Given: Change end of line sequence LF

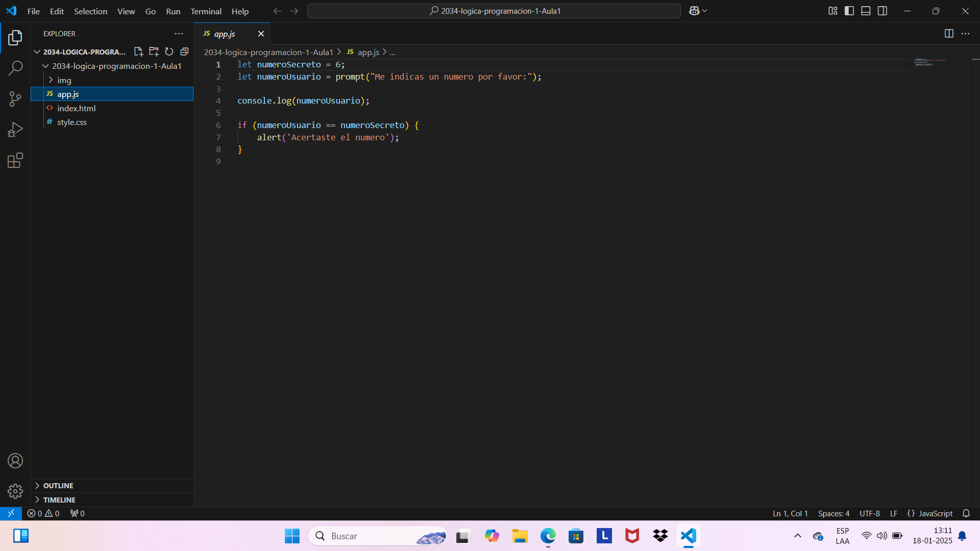Looking at the screenshot, I should pos(893,513).
